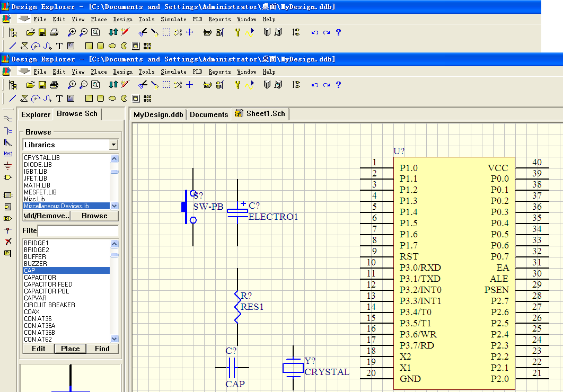Image resolution: width=563 pixels, height=392 pixels.
Task: Open the Libraries browse dropdown
Action: tap(113, 145)
